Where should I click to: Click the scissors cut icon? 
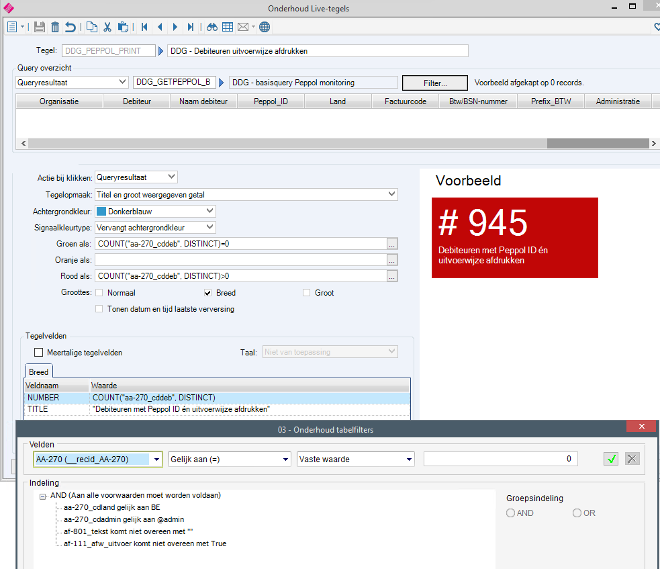(x=108, y=27)
